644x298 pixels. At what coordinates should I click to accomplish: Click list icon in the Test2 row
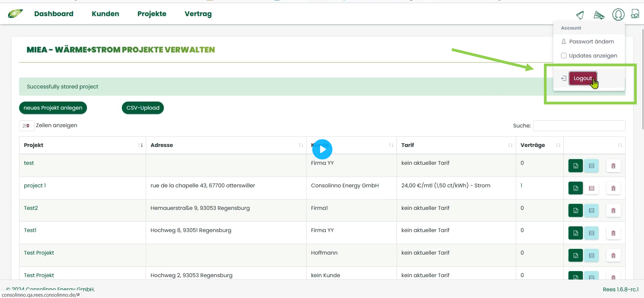591,210
